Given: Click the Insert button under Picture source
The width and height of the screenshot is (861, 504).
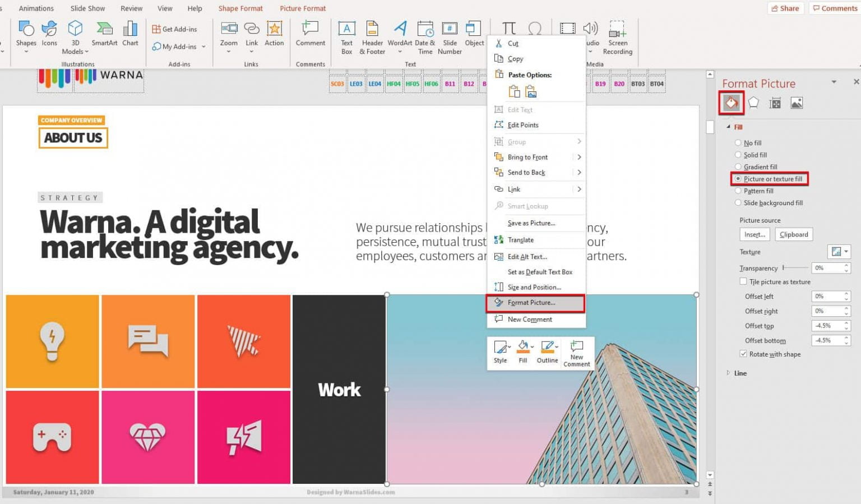Looking at the screenshot, I should 754,234.
